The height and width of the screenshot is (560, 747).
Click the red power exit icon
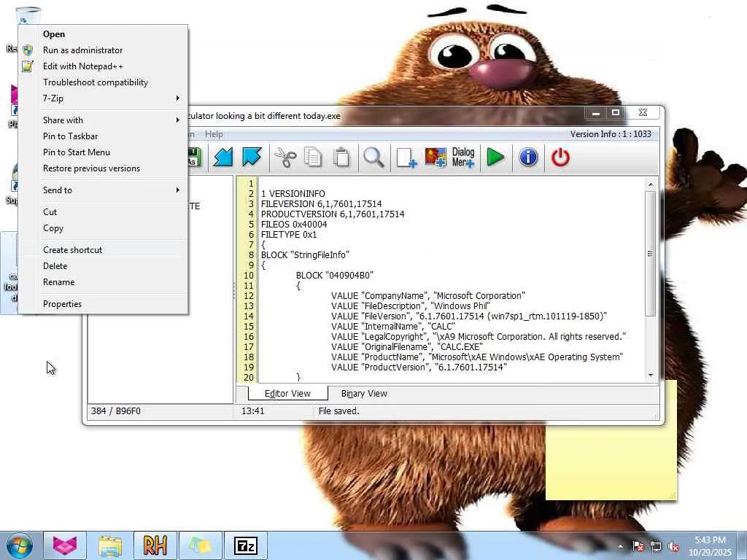tap(560, 157)
